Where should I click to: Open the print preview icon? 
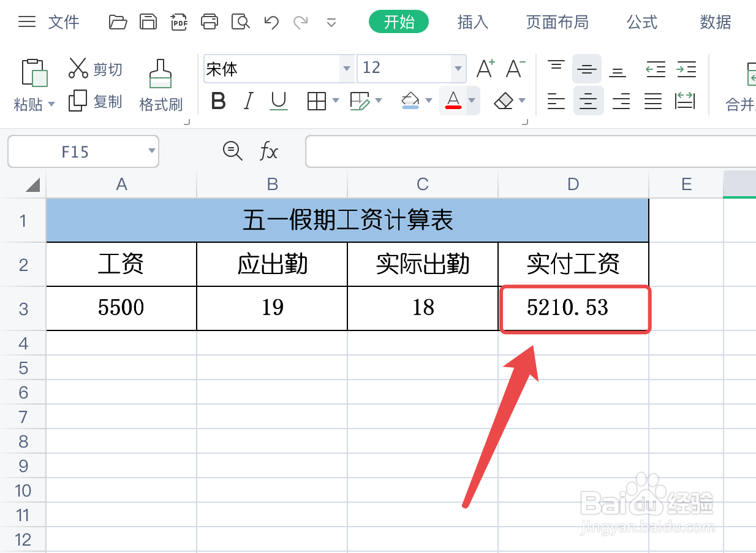(x=240, y=21)
